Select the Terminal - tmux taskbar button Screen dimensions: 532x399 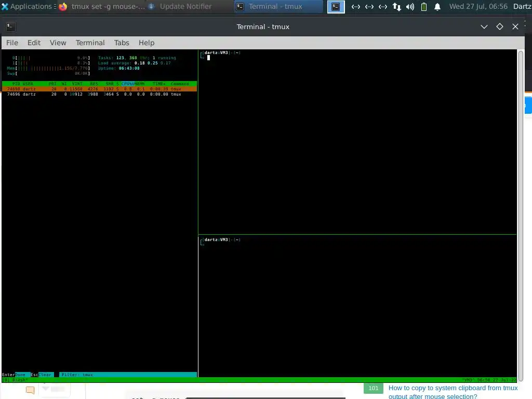[x=278, y=6]
